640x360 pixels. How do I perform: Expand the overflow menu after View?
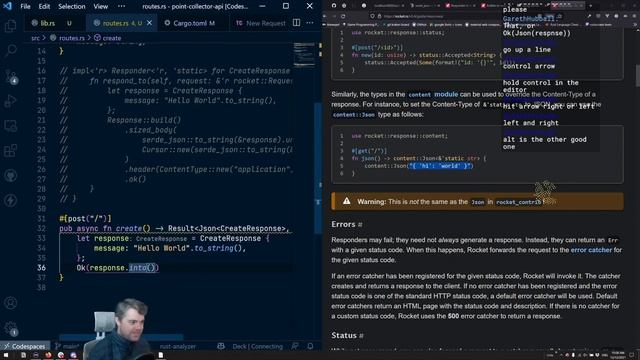[x=122, y=7]
